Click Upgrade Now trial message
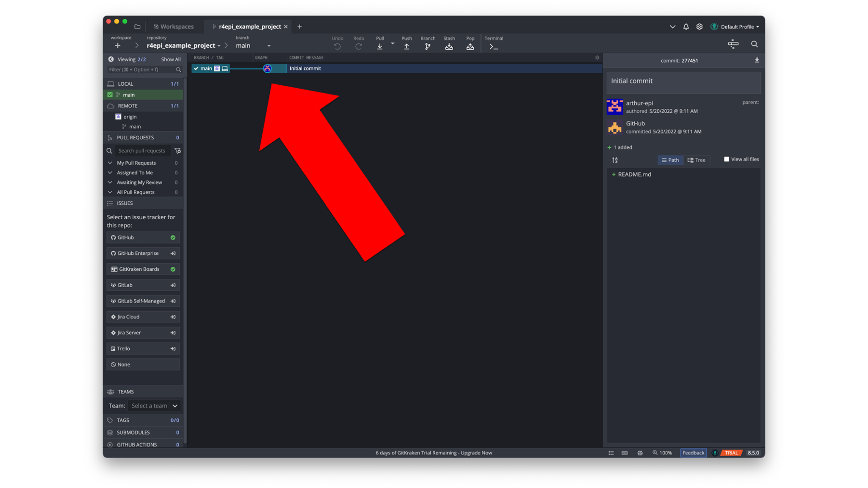 click(x=476, y=453)
